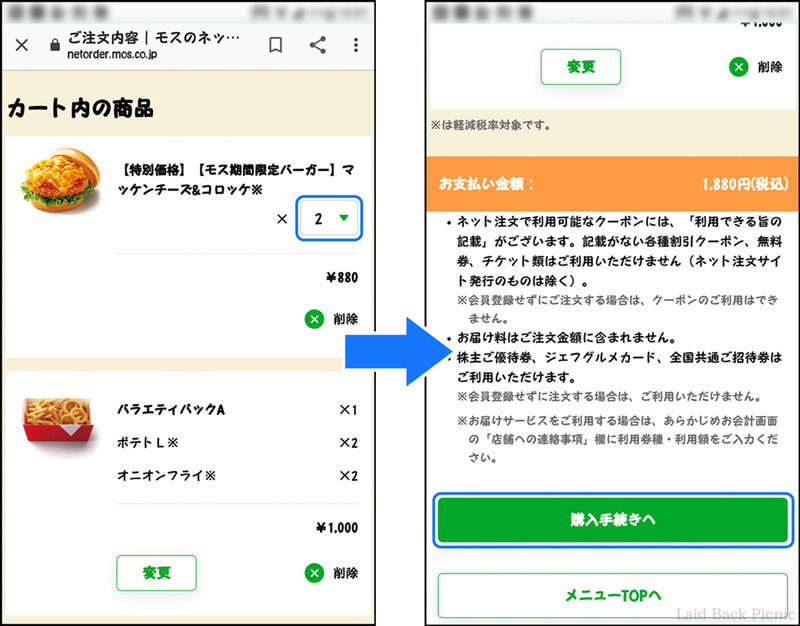
Task: Click the burger product thumbnail
Action: point(60,180)
